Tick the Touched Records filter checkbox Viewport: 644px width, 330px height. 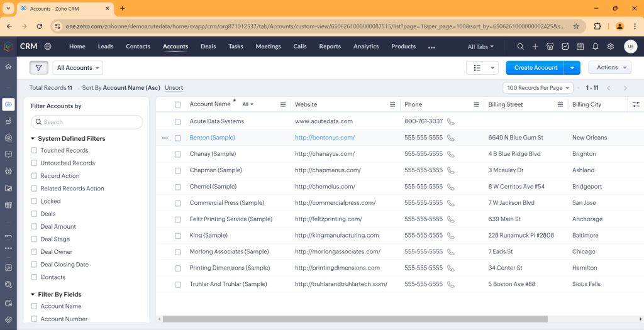pos(34,151)
